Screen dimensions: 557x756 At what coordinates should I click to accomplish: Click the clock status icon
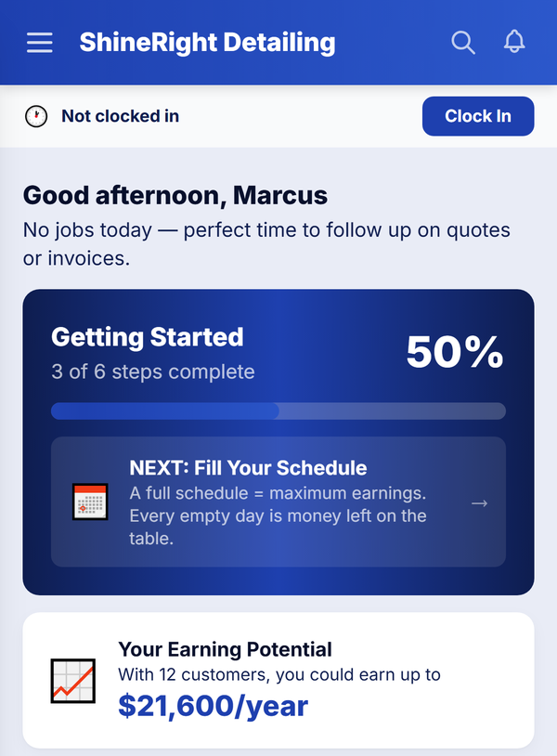pyautogui.click(x=36, y=117)
